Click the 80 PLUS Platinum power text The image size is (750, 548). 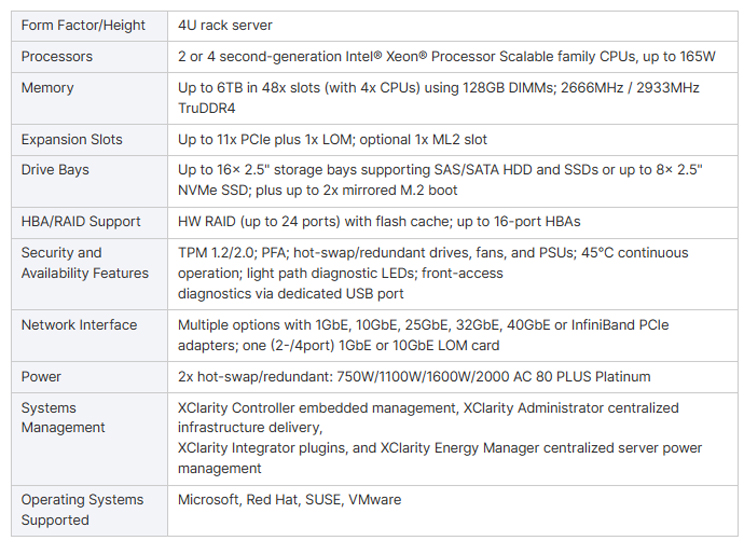414,377
